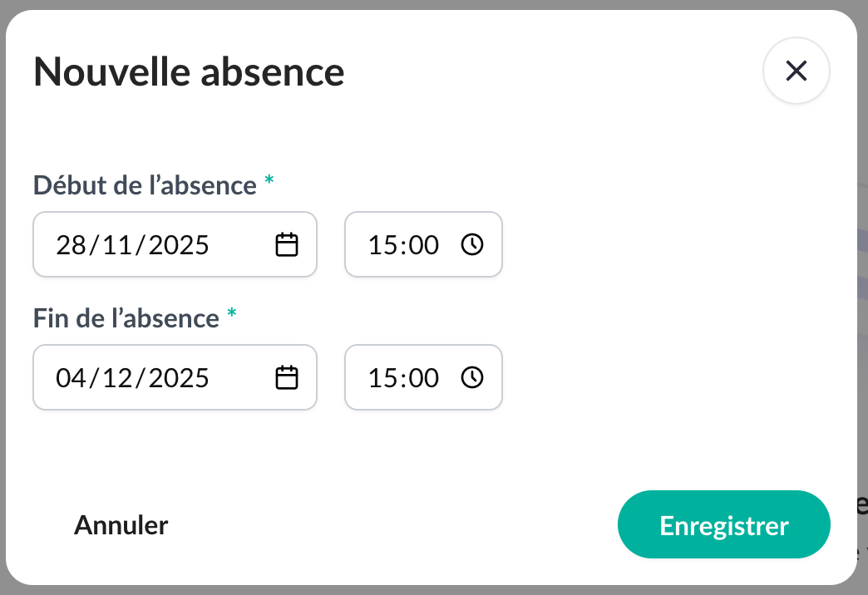The height and width of the screenshot is (595, 868).
Task: Click the Fin de l'absence label
Action: click(x=126, y=318)
